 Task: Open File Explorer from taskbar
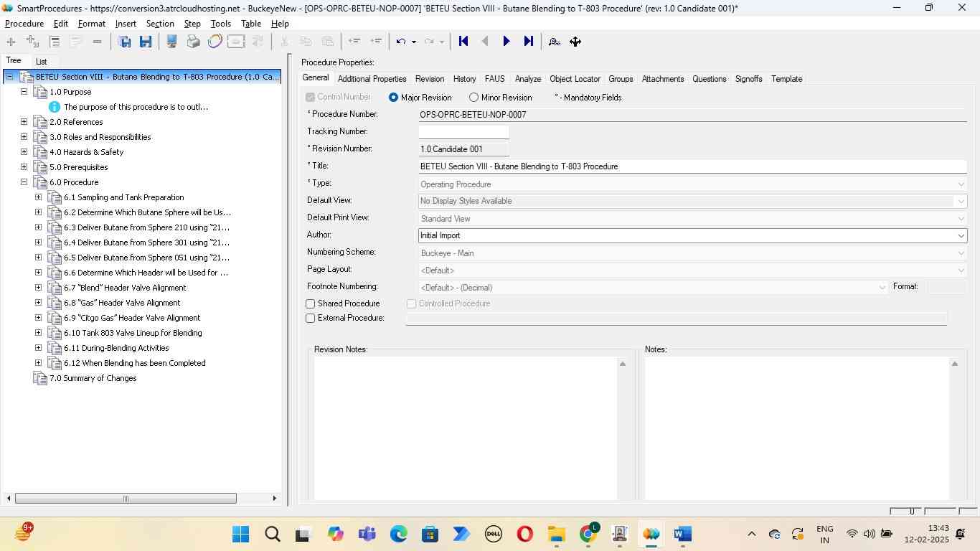[x=556, y=534]
